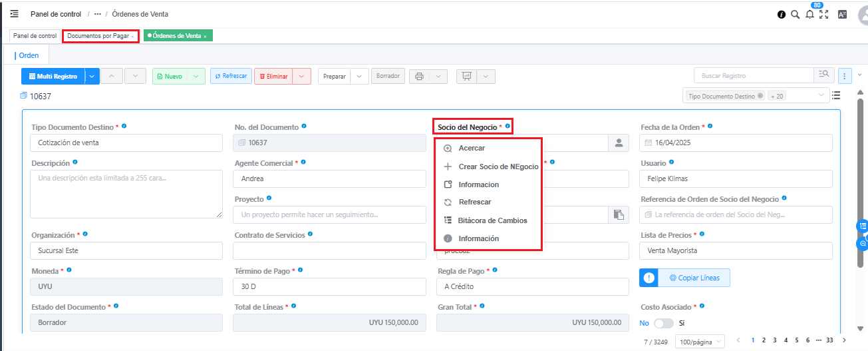868x351 pixels.
Task: Toggle the Costo Asociado switch
Action: 663,323
